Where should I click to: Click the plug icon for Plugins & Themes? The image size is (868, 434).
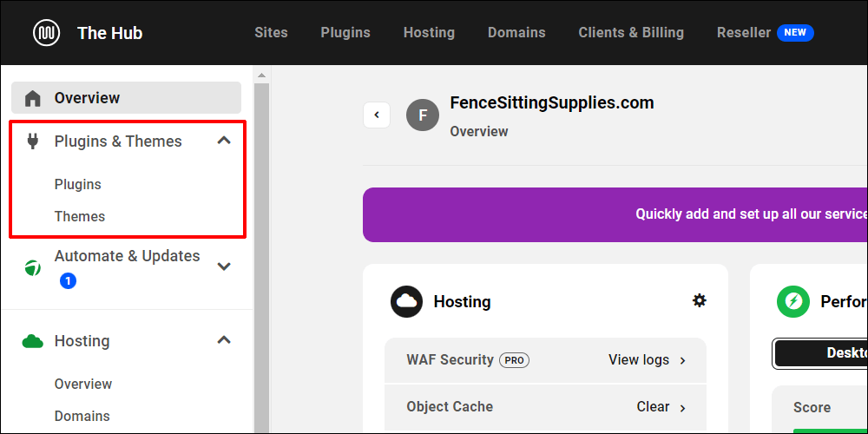(33, 141)
